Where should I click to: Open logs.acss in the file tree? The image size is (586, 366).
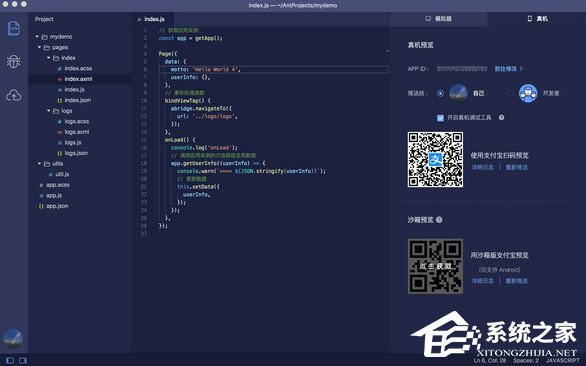[x=77, y=122]
